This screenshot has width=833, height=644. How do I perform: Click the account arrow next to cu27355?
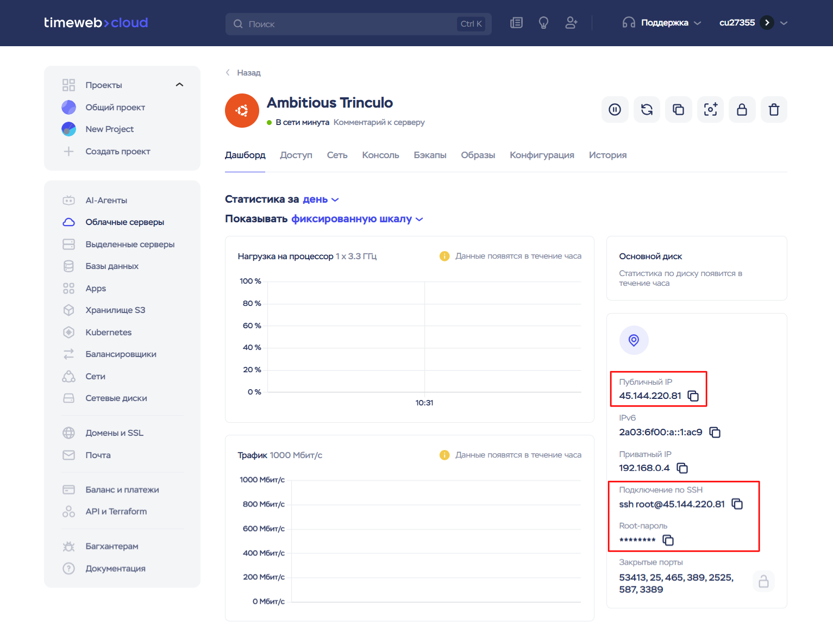pos(767,23)
